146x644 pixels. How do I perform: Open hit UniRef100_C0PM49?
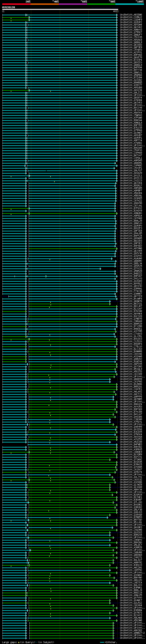click(131, 153)
